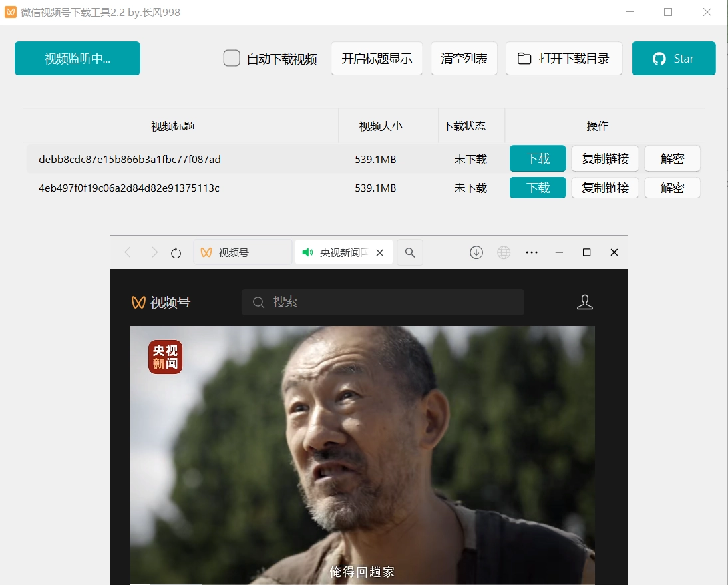Close the 央视新闻 tab

tap(380, 252)
